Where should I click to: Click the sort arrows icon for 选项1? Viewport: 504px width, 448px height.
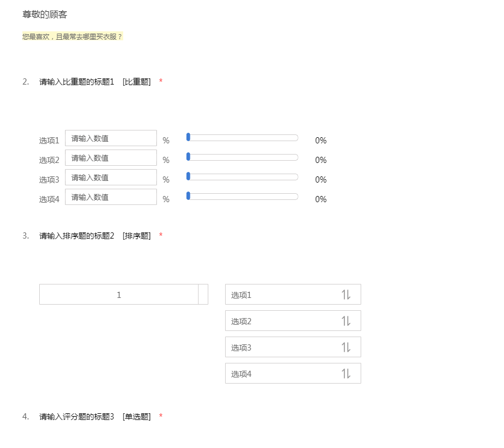(x=346, y=295)
